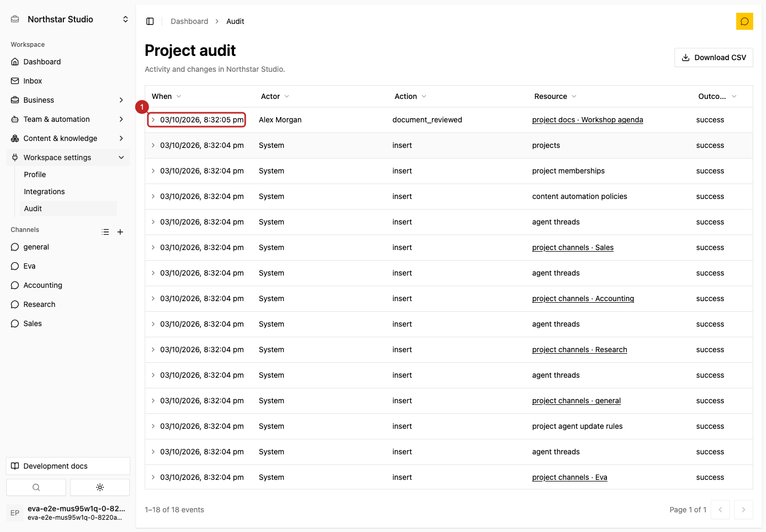The image size is (766, 532).
Task: Go to previous page arrow
Action: coord(720,510)
